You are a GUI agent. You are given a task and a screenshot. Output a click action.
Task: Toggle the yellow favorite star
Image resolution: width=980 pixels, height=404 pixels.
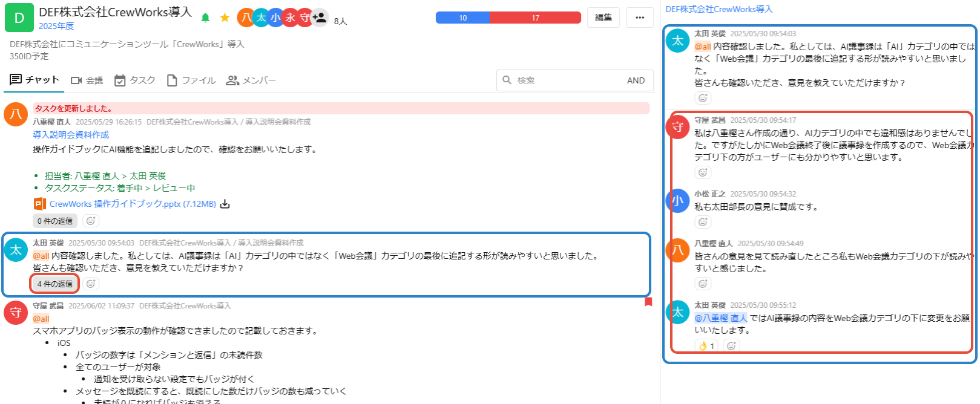pos(225,18)
